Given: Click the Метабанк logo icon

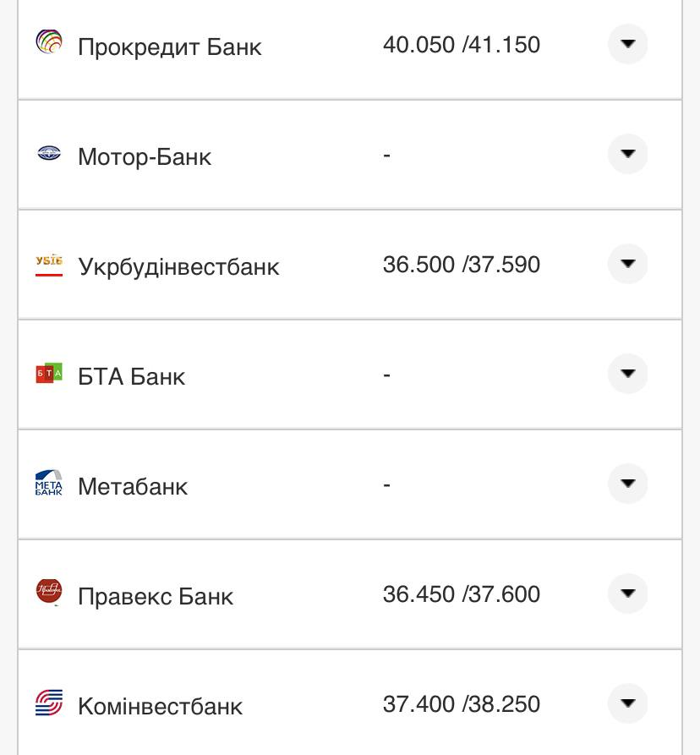Looking at the screenshot, I should [49, 484].
